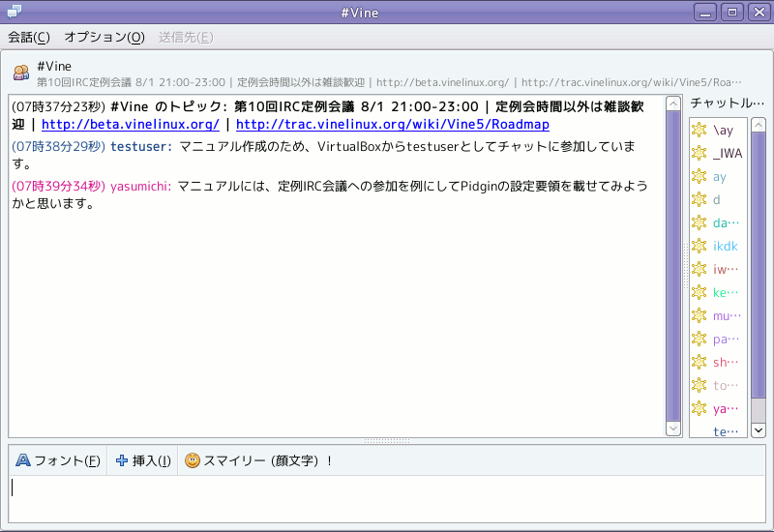The height and width of the screenshot is (532, 774).
Task: Select user ay in the chat list
Action: click(719, 177)
